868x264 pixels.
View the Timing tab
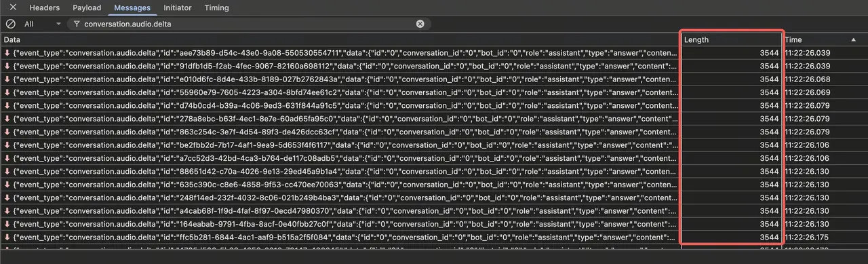pos(216,8)
